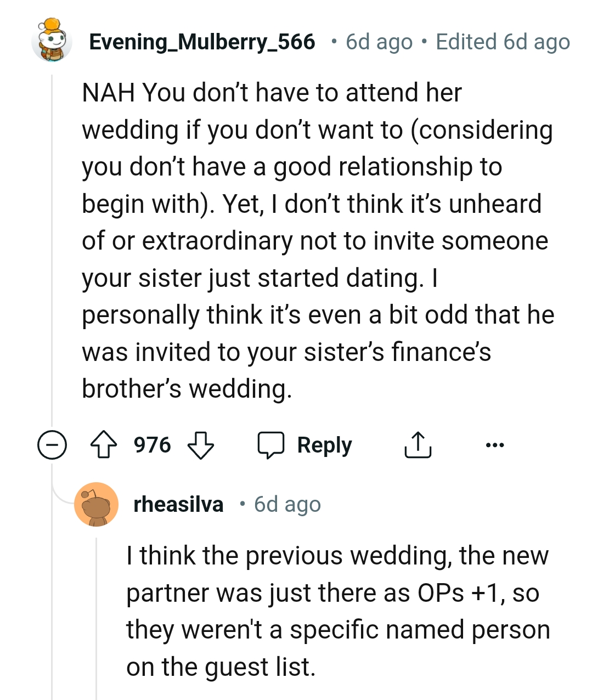592x700 pixels.
Task: Click the '6d ago' timestamp on the top comment
Action: click(377, 41)
